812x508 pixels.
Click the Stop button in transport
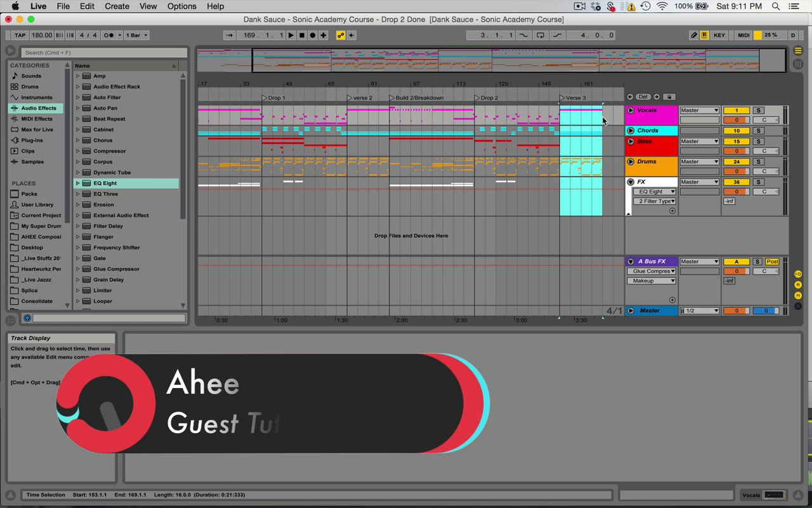point(302,36)
